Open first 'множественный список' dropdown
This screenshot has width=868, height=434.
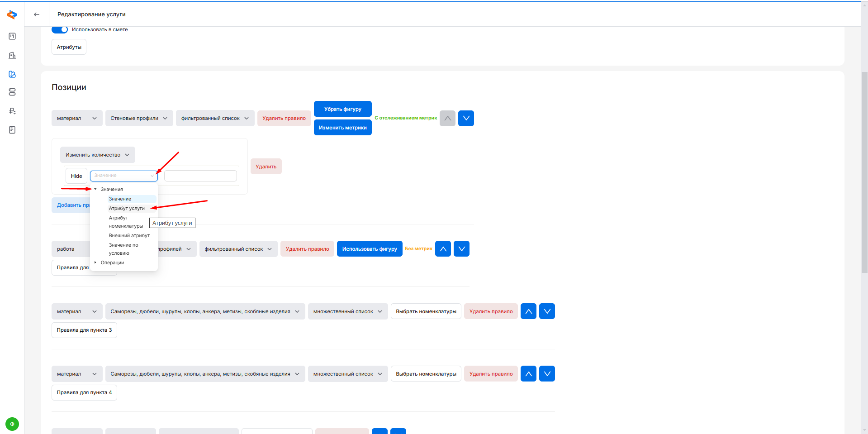click(347, 311)
